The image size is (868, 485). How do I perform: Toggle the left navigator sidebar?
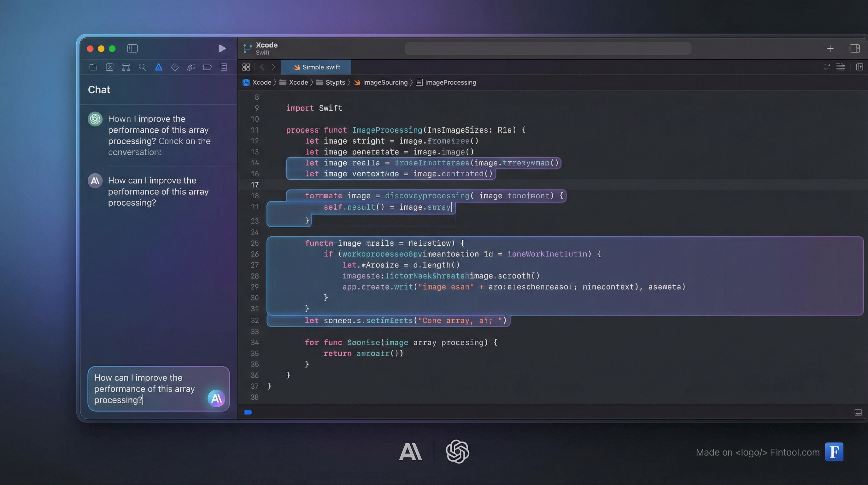[x=132, y=49]
